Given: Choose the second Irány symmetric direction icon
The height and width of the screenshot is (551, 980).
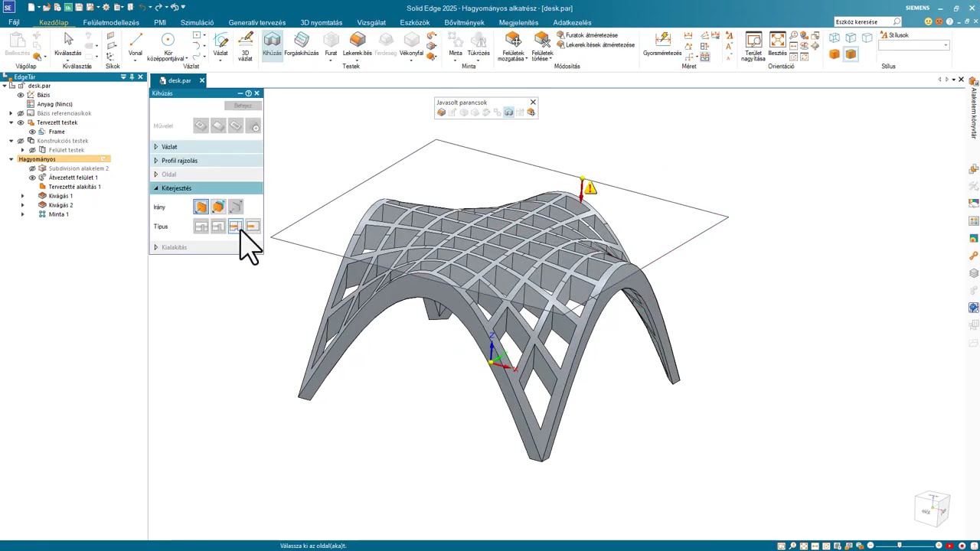Looking at the screenshot, I should [218, 207].
